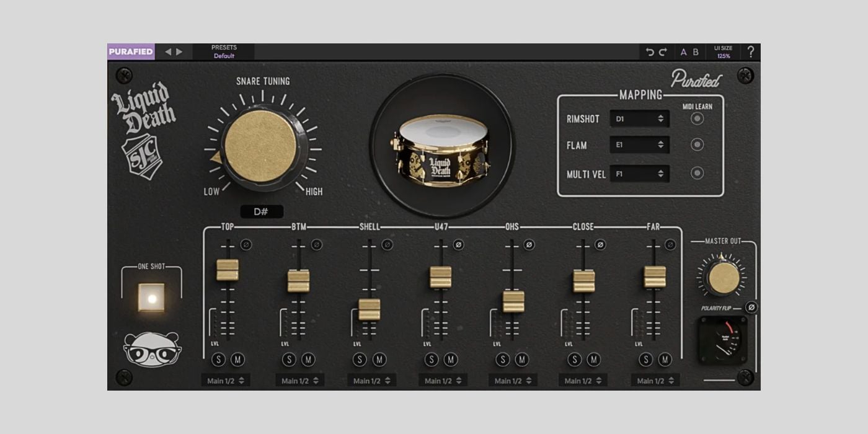The height and width of the screenshot is (434, 868).
Task: Click the SHELL channel fader handle
Action: pos(370,309)
